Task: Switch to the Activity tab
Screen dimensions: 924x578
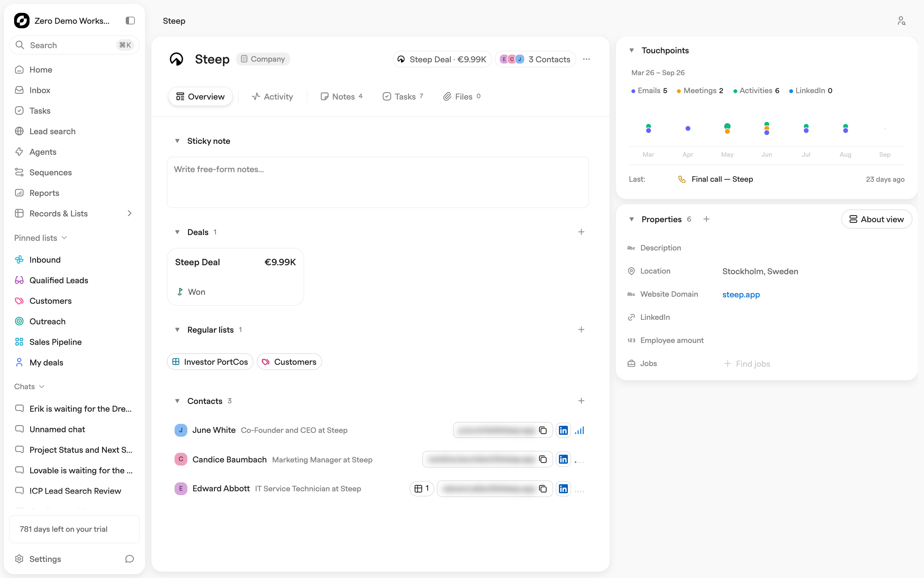Action: [x=273, y=97]
